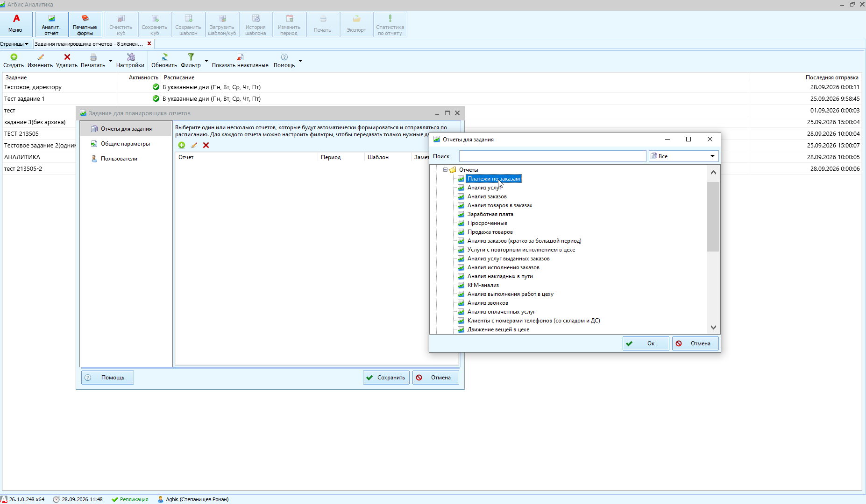
Task: Toggle activity checkmark for Тест задание 1
Action: (156, 98)
